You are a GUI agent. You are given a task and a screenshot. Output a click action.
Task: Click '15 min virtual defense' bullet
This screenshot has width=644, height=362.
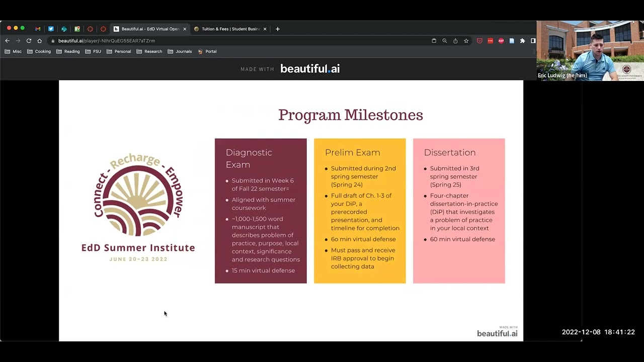coord(263,270)
